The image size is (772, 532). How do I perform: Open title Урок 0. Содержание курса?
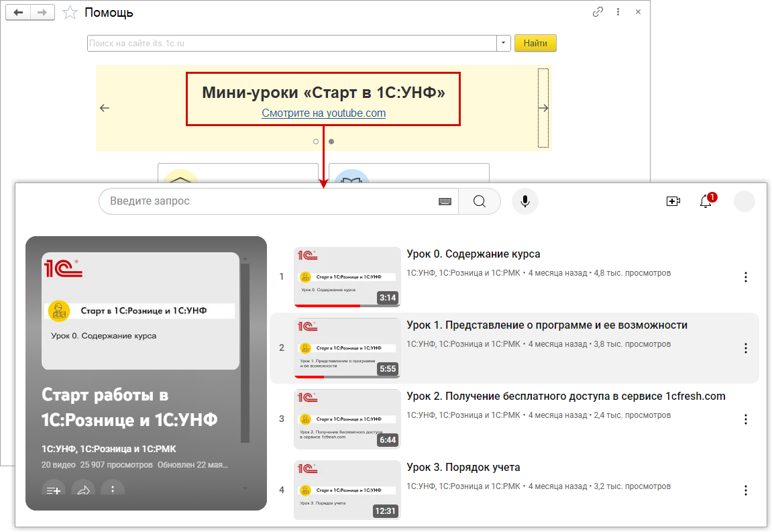tap(473, 254)
